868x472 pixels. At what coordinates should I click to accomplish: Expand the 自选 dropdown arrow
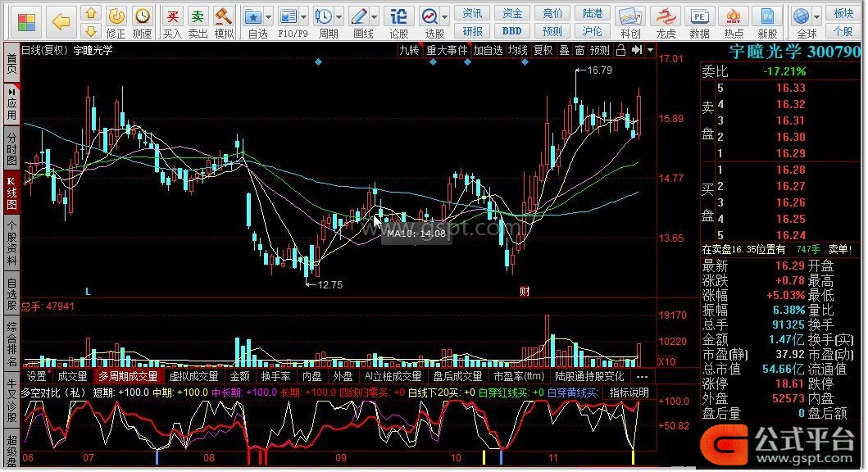[x=269, y=17]
